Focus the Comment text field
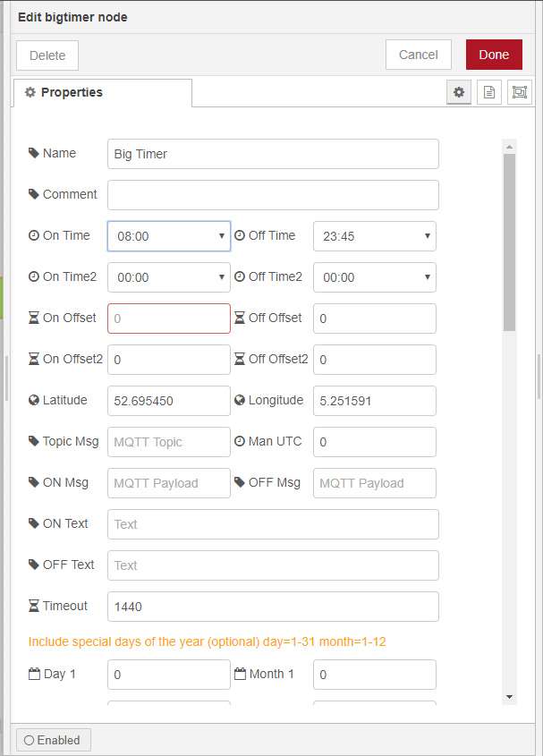The width and height of the screenshot is (543, 756). pos(273,195)
